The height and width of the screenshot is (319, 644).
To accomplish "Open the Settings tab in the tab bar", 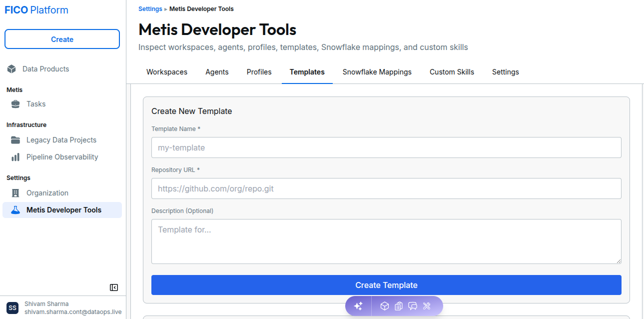I will tap(506, 72).
